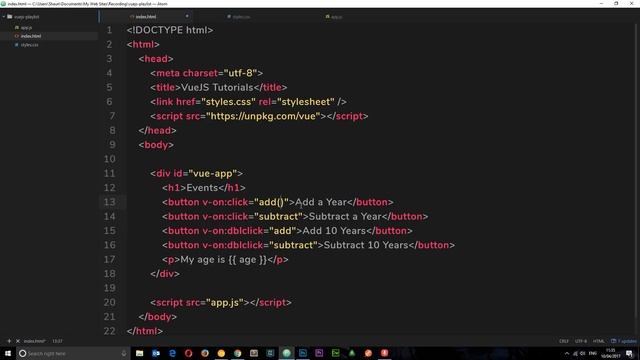
Task: Select index.html in the tree view
Action: click(31, 36)
